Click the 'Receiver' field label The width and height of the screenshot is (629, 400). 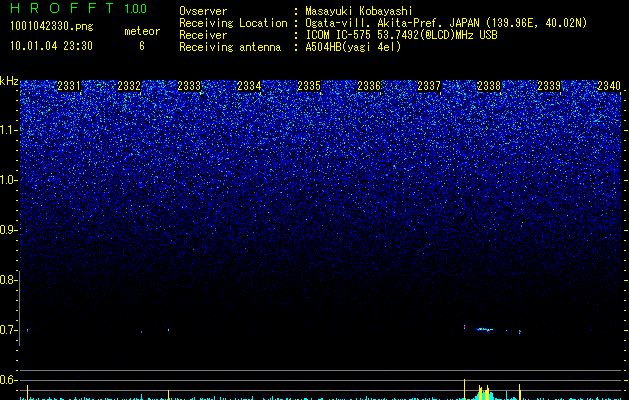(203, 35)
